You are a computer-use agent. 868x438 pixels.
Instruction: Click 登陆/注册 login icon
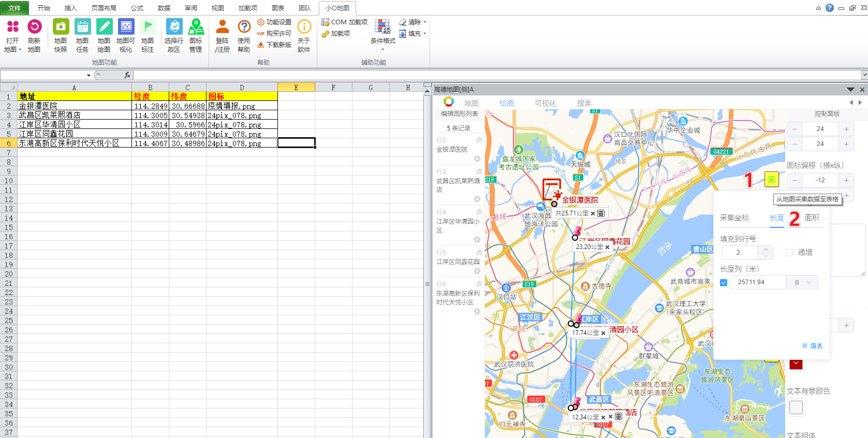click(x=222, y=26)
